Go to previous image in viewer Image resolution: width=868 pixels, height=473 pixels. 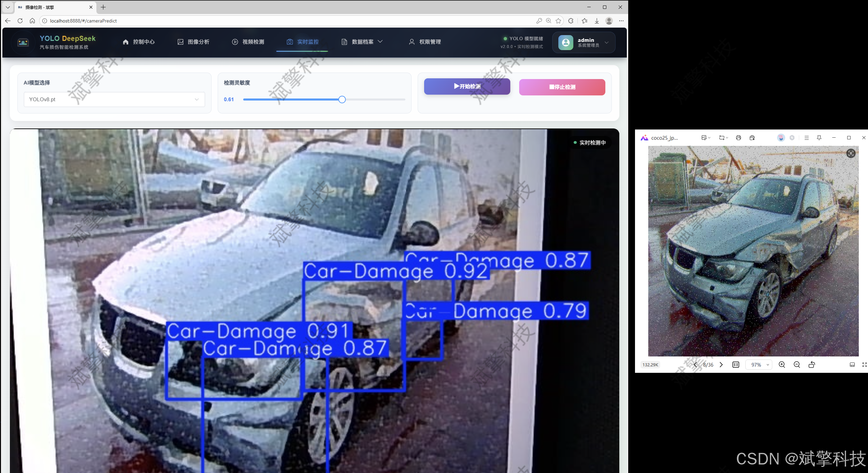point(695,365)
